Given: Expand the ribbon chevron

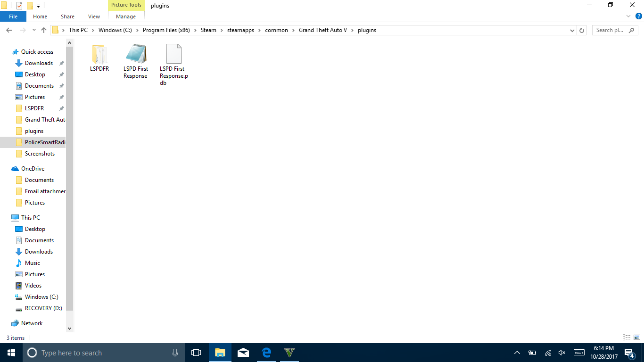Looking at the screenshot, I should point(628,16).
